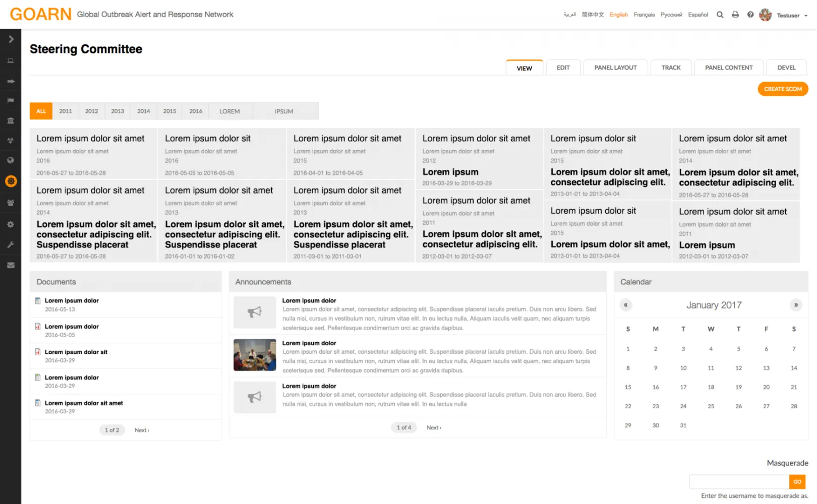817x504 pixels.
Task: Open meeting card dated 2016-05-05 to 2016-05-05
Action: click(x=222, y=154)
